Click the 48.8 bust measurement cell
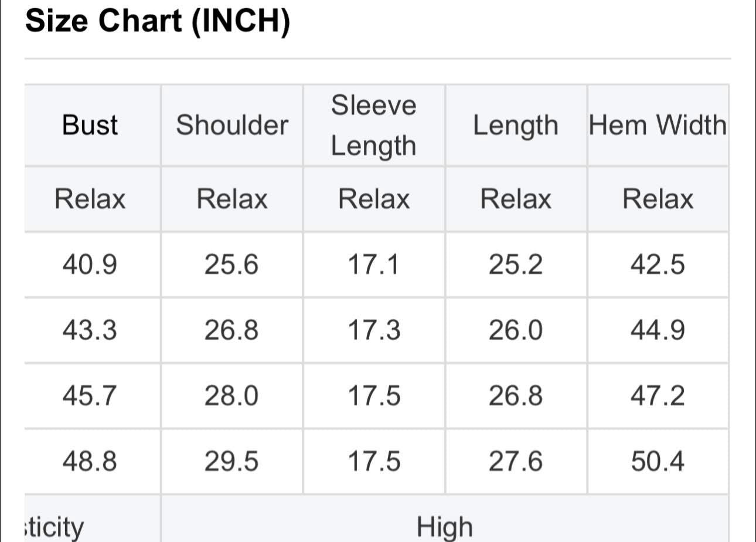 [90, 462]
